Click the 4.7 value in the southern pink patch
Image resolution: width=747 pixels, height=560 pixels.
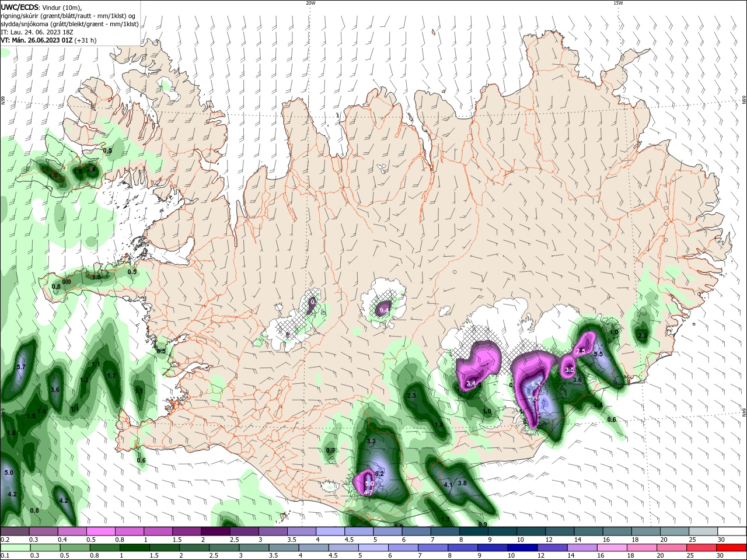pyautogui.click(x=368, y=492)
